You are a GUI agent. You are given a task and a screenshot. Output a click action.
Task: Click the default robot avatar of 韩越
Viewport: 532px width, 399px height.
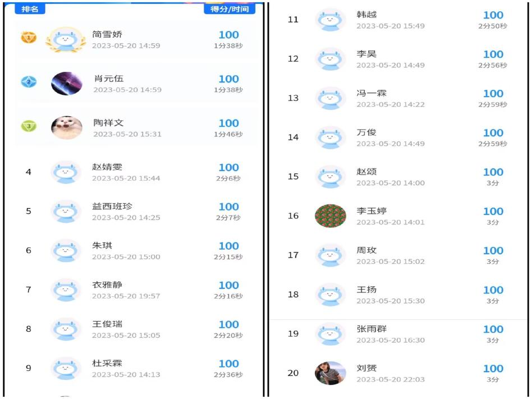pyautogui.click(x=330, y=20)
